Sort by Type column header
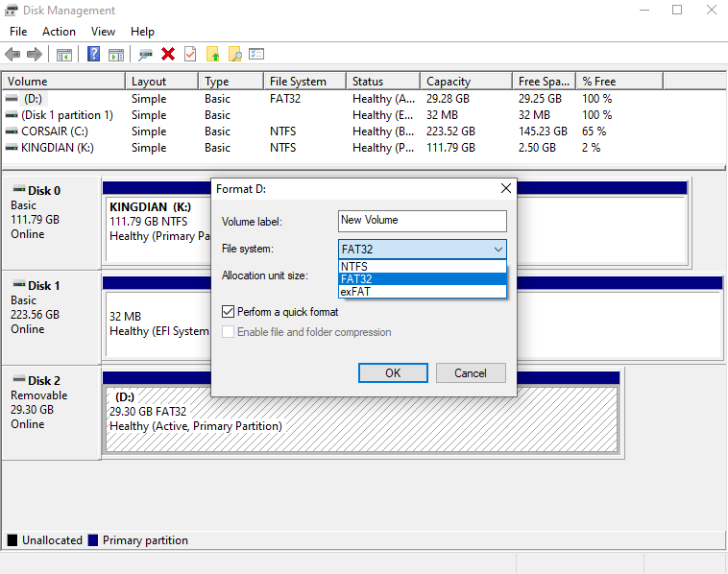 pos(231,82)
